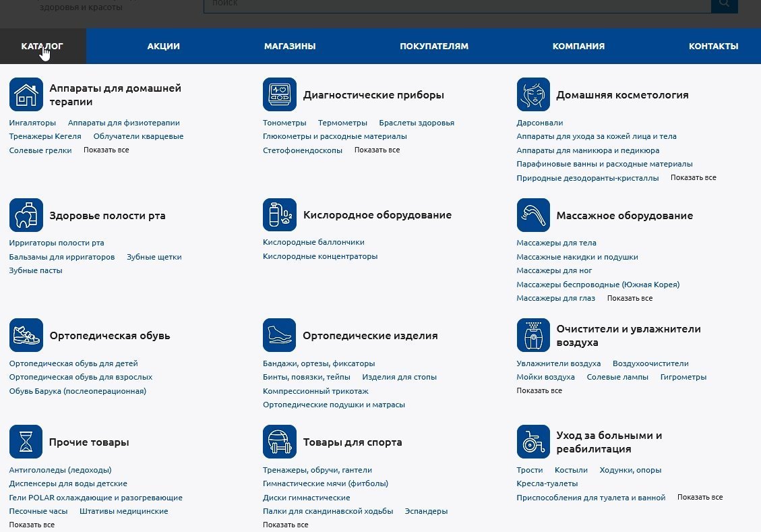Click the face icon for home cosmetology
The image size is (761, 532).
pos(533,94)
